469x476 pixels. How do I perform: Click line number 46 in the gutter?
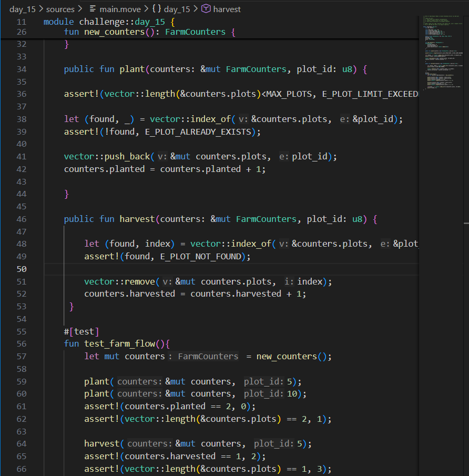[22, 219]
